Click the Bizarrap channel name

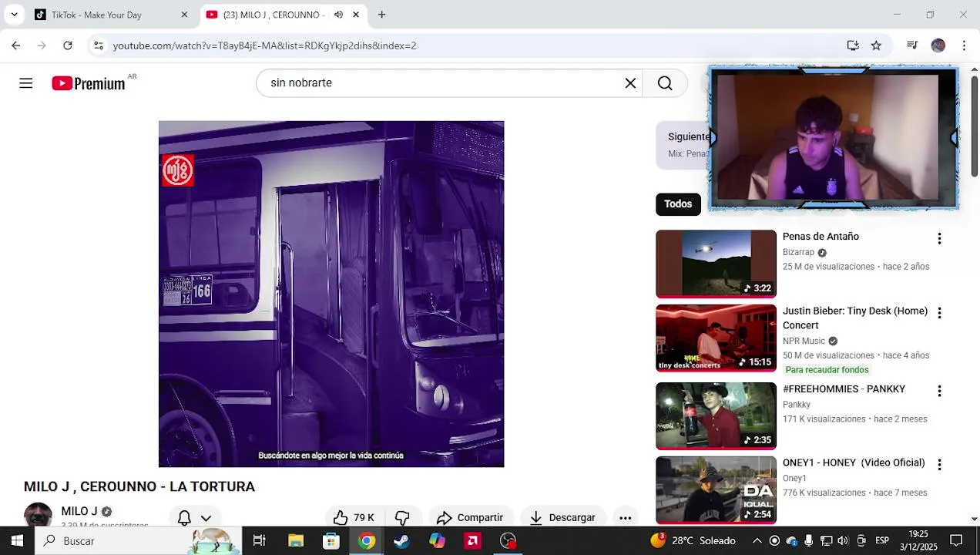[798, 252]
